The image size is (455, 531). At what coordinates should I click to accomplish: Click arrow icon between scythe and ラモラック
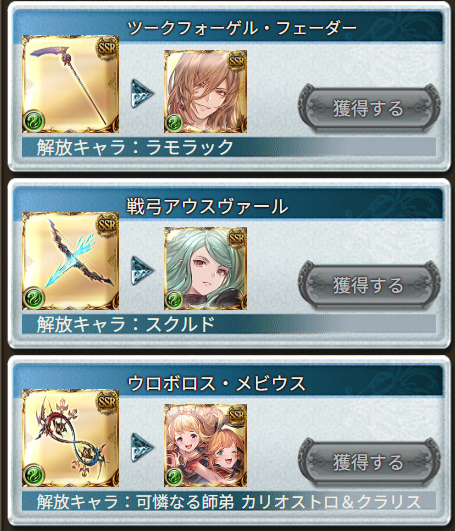click(142, 93)
